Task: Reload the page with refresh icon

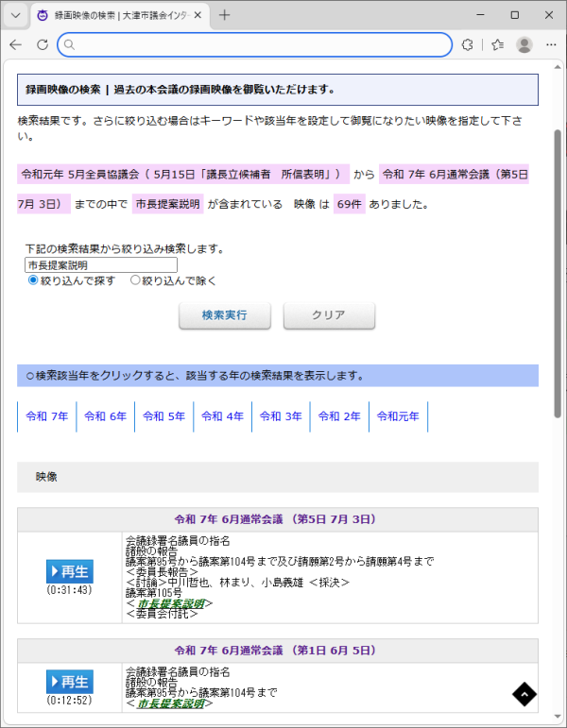Action: (43, 45)
